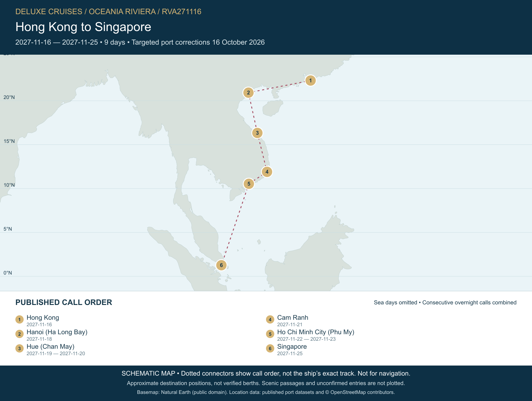Click 'Hue (Chan May)' legend entry
Image resolution: width=532 pixels, height=401 pixels.
(51, 347)
